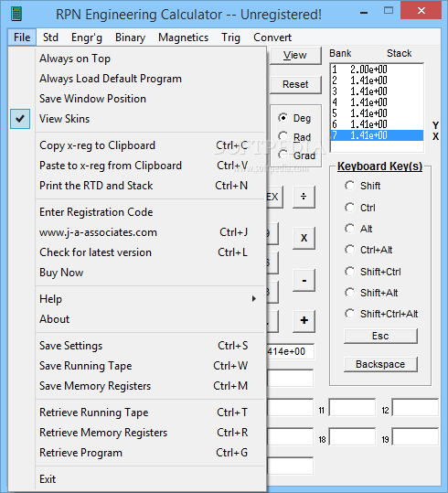Select the Shift keyboard key option
This screenshot has height=493, width=448.
(x=362, y=186)
